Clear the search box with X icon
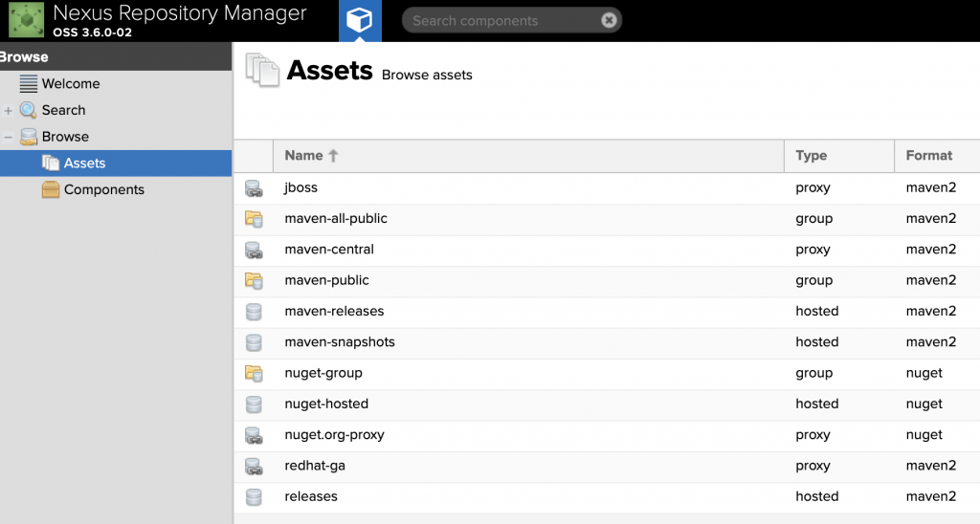The height and width of the screenshot is (524, 980). coord(609,20)
